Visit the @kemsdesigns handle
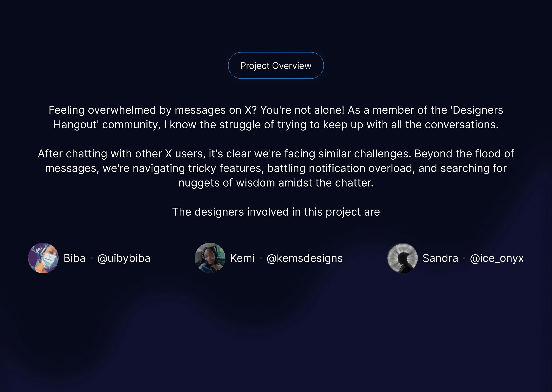Screen dimensions: 552x392 304,258
